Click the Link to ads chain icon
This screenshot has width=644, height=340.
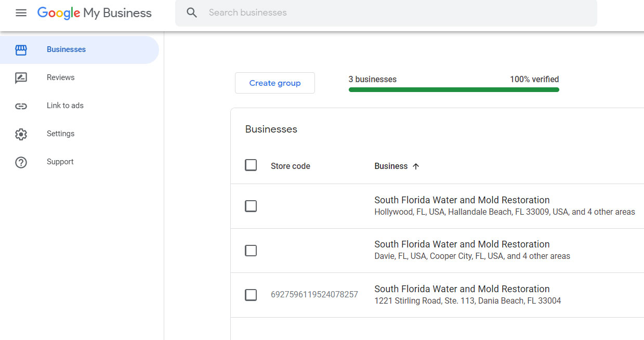tap(21, 106)
